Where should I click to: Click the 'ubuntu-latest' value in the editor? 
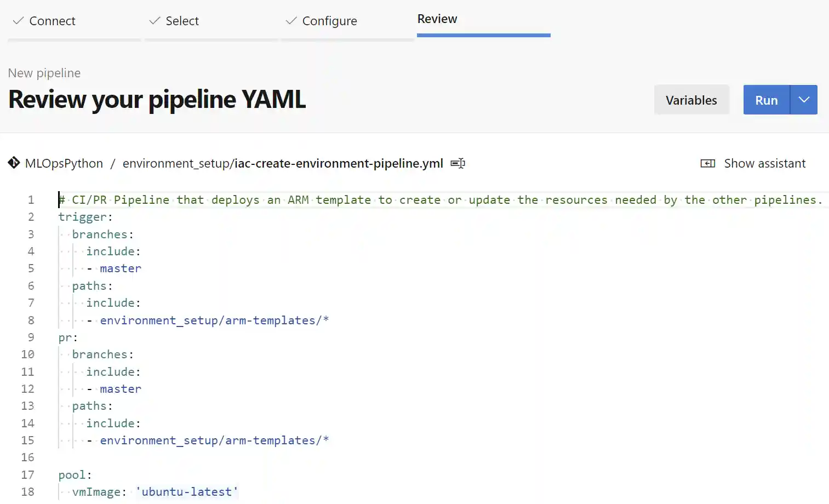pos(186,492)
